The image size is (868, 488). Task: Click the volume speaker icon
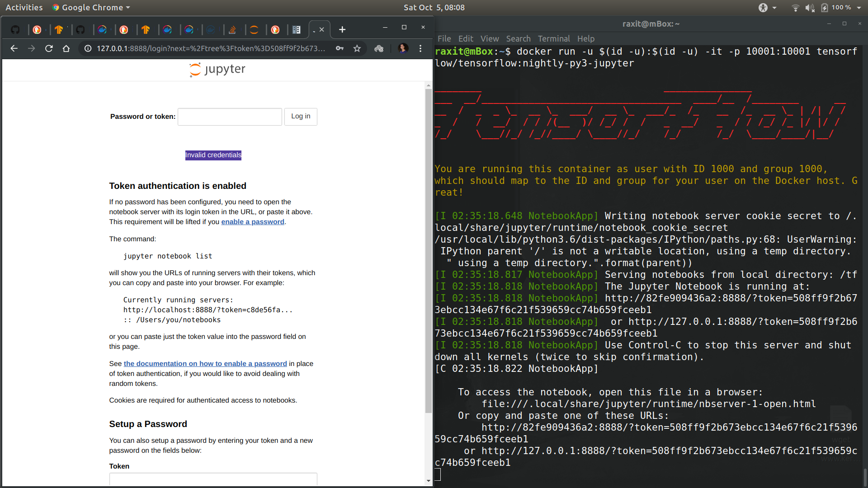pyautogui.click(x=810, y=7)
